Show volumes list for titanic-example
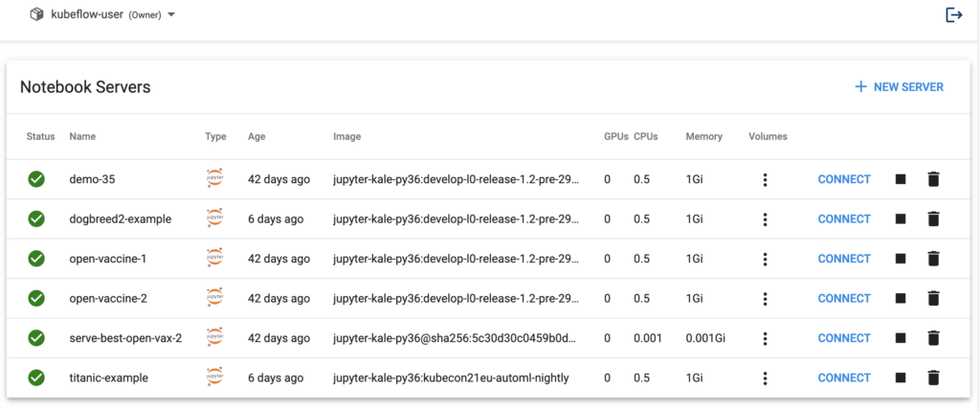The image size is (980, 412). click(x=765, y=378)
